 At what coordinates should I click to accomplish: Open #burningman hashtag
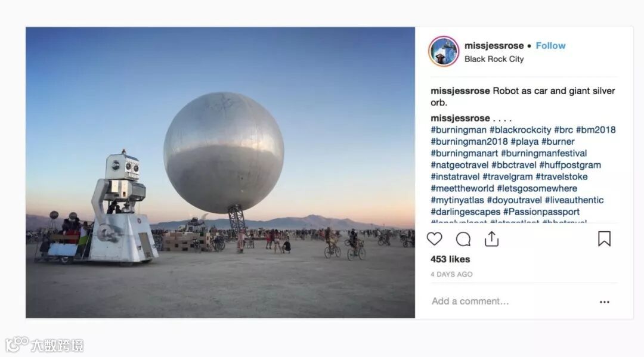[x=459, y=130]
